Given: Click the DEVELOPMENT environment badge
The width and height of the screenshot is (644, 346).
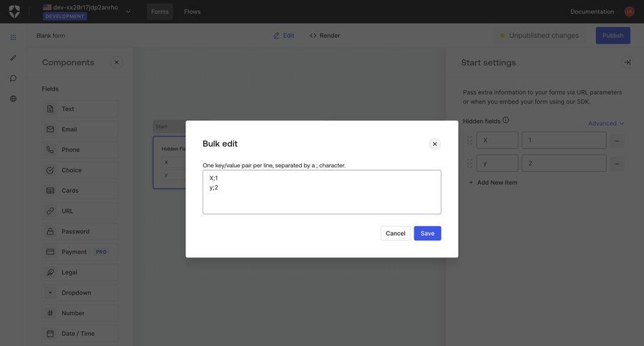Looking at the screenshot, I should click(65, 16).
